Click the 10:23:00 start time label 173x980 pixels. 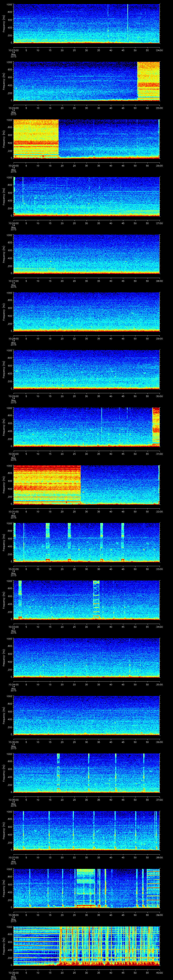[x=13, y=50]
